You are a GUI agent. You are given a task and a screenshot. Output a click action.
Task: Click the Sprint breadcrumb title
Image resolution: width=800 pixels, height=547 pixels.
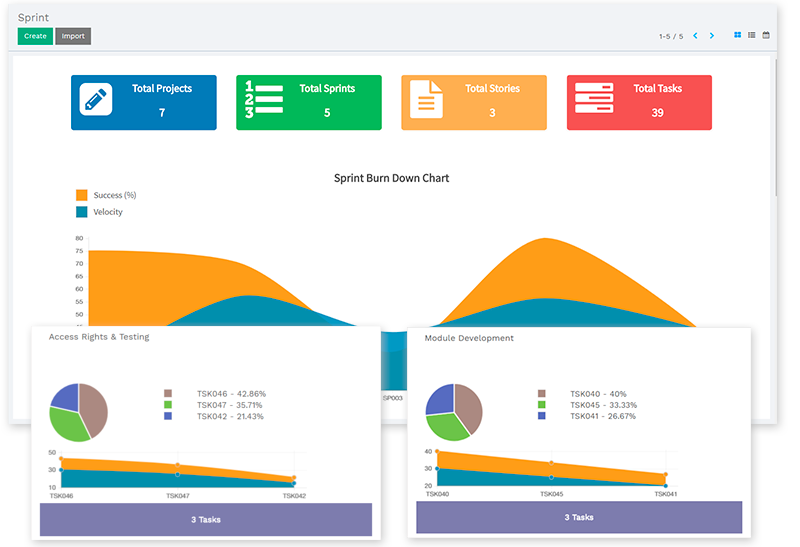point(33,17)
